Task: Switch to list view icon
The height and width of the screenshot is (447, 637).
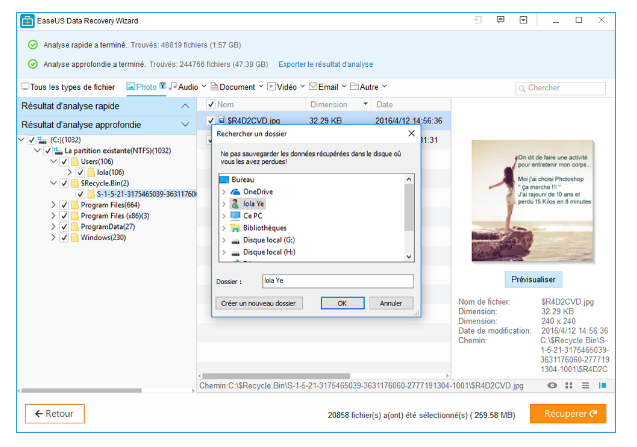Action: (x=585, y=385)
